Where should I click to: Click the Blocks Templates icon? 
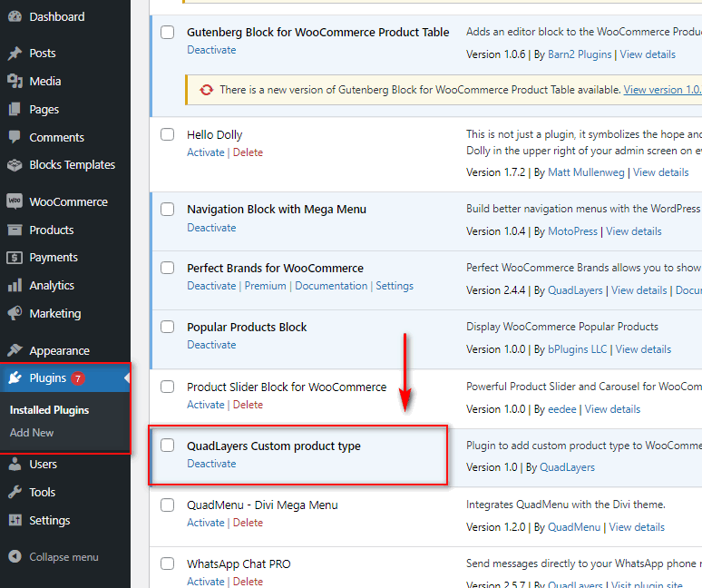click(x=15, y=165)
